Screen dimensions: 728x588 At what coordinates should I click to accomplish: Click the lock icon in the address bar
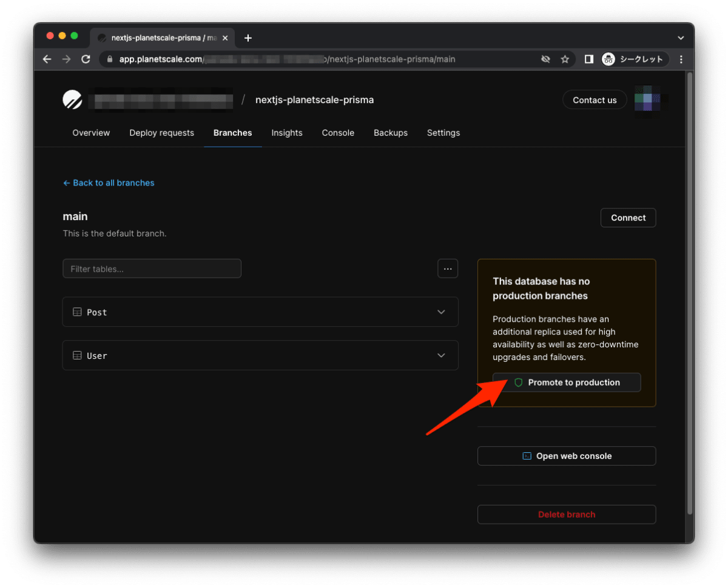[x=110, y=59]
